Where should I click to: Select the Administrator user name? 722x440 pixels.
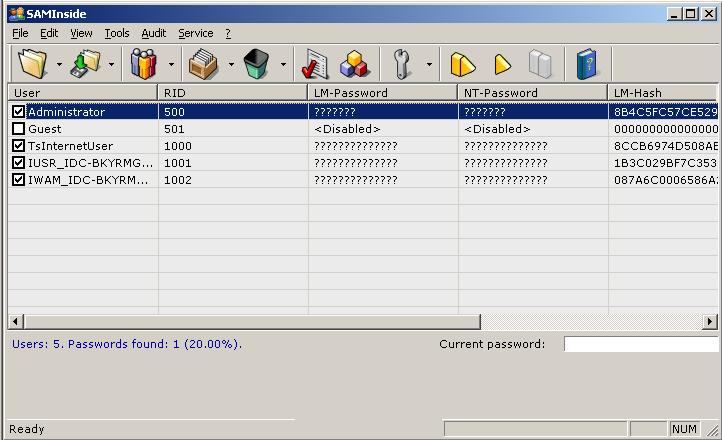(x=66, y=112)
